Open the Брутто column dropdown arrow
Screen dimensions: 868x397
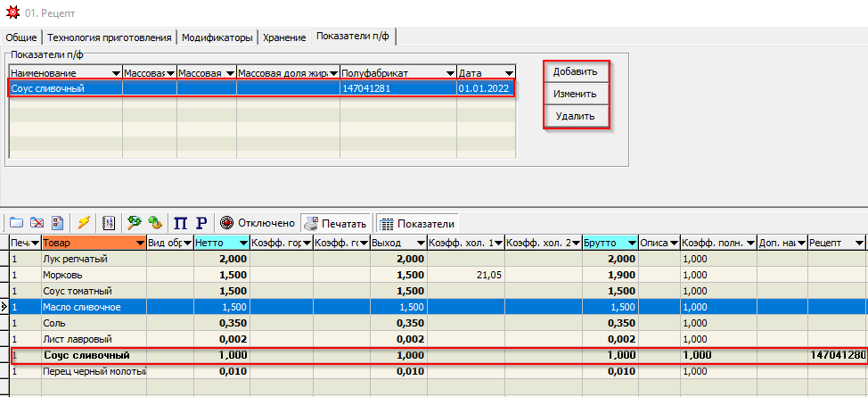(632, 243)
